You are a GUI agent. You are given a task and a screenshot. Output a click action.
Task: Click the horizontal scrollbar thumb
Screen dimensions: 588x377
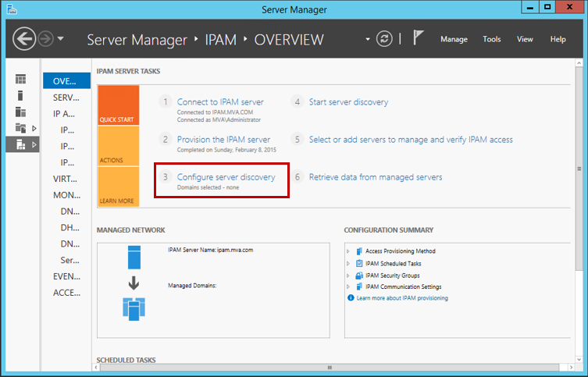point(330,368)
